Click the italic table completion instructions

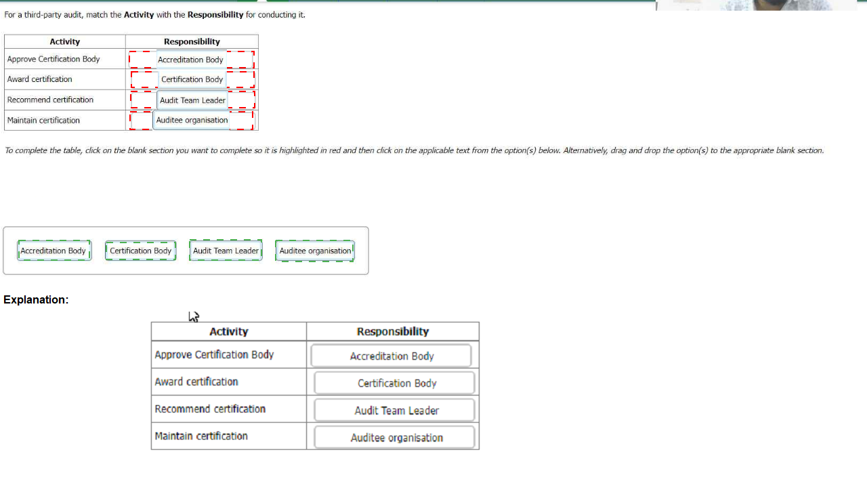click(x=414, y=150)
